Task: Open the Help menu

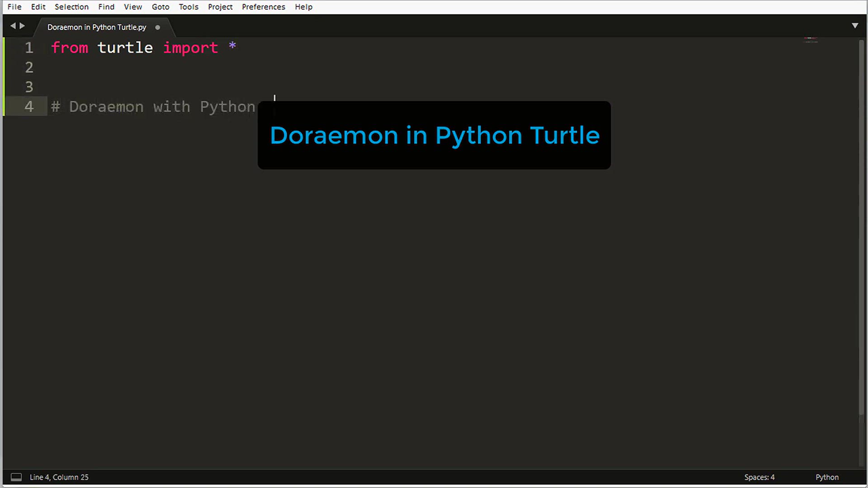Action: 304,7
